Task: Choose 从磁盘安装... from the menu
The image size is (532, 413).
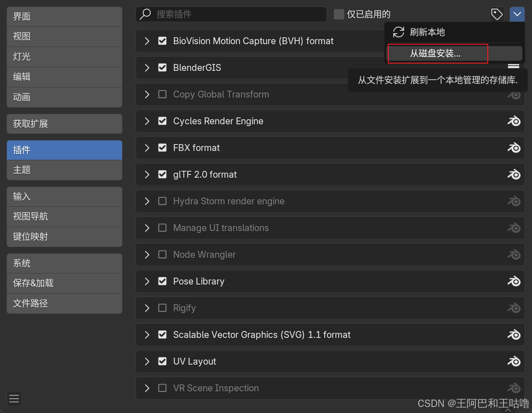Action: (x=454, y=53)
